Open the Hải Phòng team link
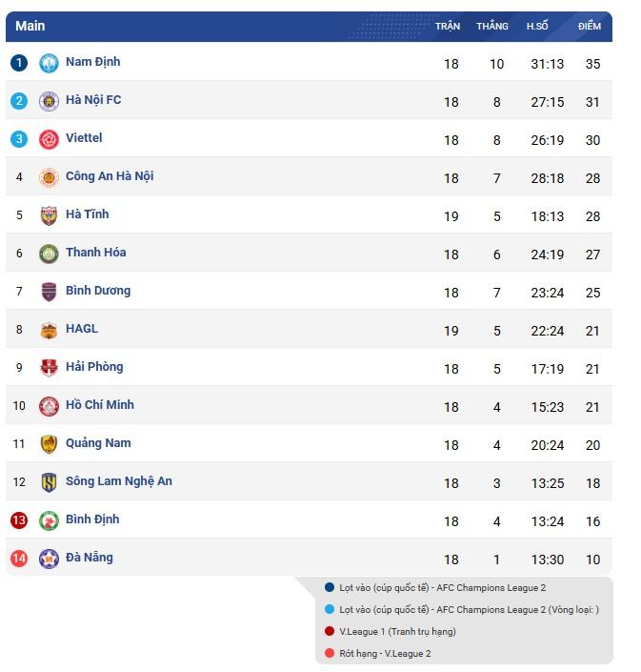Screen dimensions: 641x672 94,367
